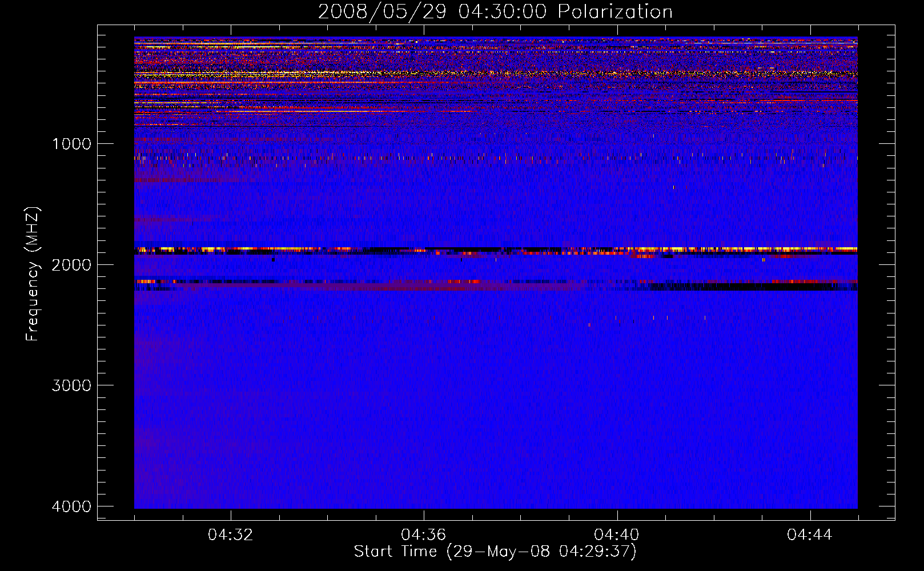Click the 4000 frequency tick label
Screen dimensions: 924x571
point(71,506)
